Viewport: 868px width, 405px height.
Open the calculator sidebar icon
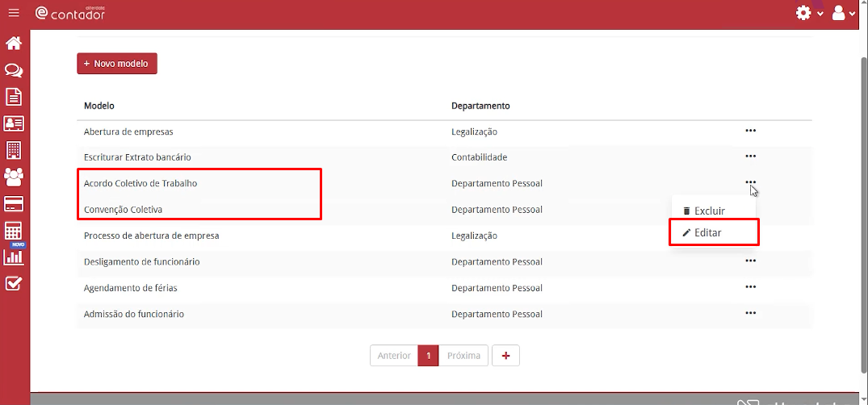click(14, 230)
